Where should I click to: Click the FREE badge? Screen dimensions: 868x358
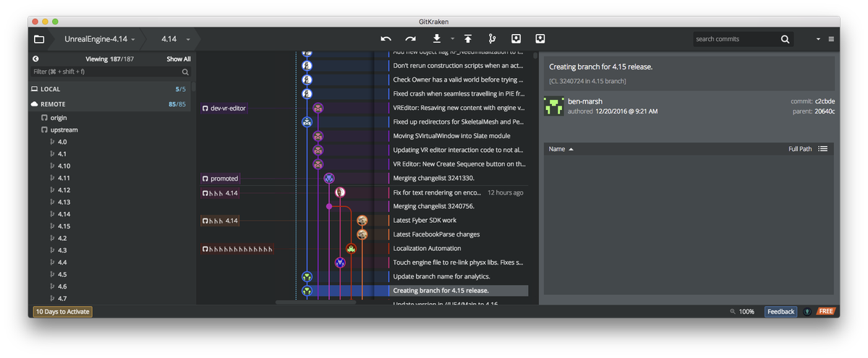(825, 312)
